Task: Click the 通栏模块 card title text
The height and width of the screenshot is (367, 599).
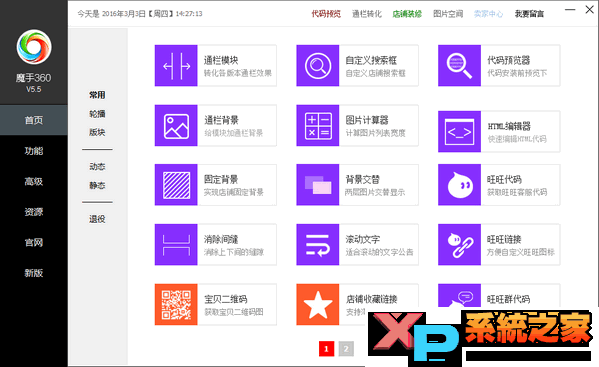Action: [x=221, y=60]
